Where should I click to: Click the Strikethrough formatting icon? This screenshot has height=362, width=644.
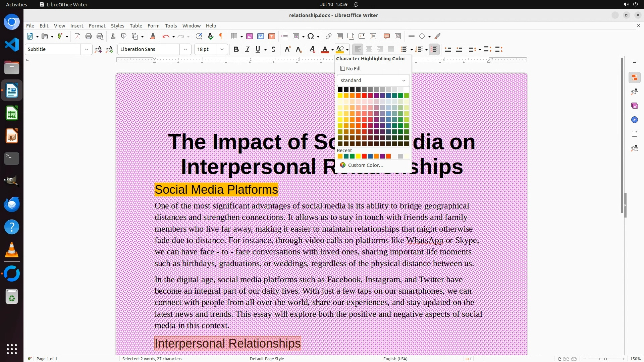[x=273, y=50]
